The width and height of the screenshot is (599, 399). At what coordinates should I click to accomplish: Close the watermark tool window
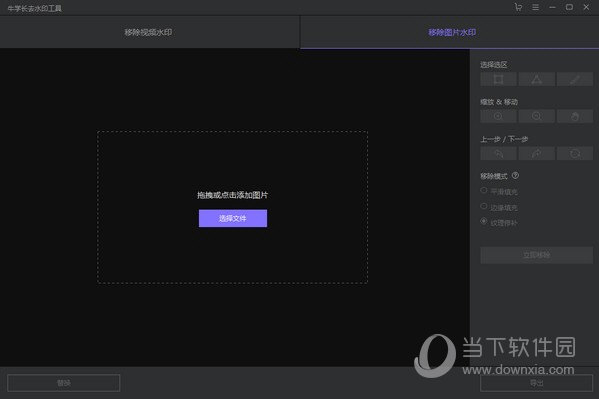point(586,7)
